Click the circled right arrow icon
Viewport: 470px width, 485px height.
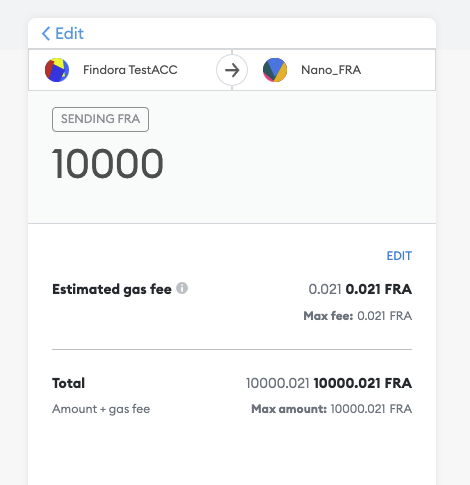232,70
